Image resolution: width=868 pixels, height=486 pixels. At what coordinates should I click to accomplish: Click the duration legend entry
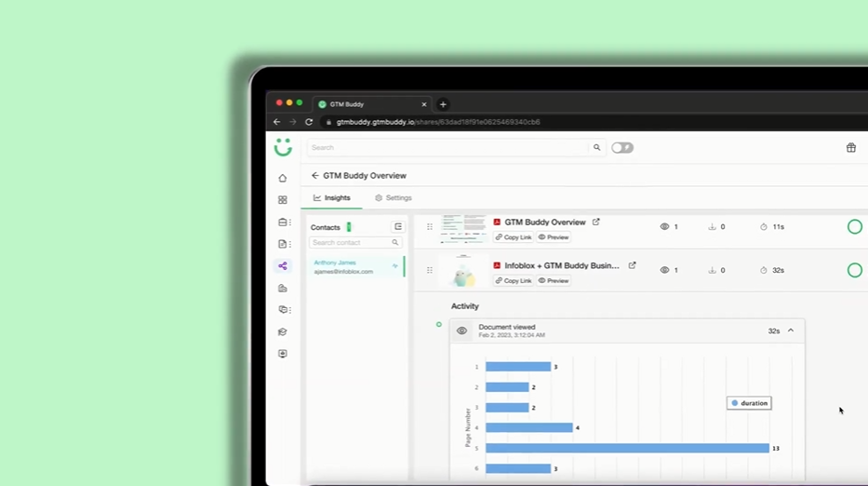click(749, 403)
